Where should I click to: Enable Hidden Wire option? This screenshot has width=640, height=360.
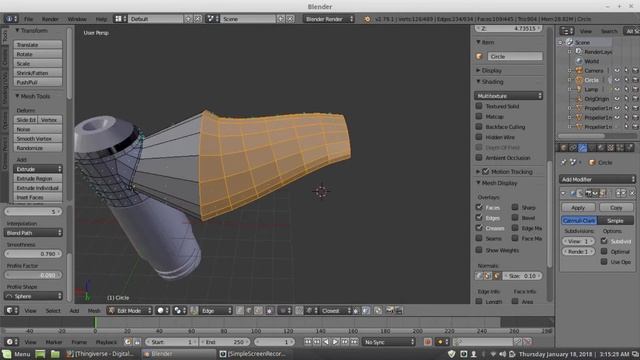coord(479,137)
